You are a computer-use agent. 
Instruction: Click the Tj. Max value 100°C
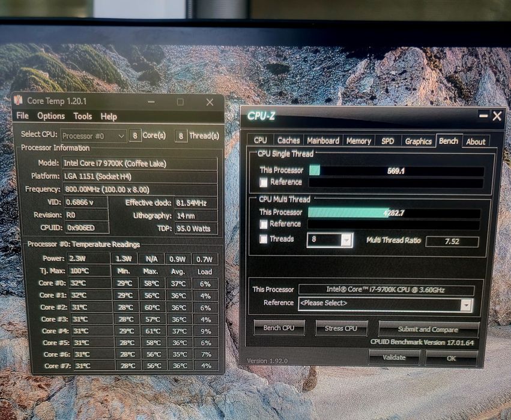[x=89, y=271]
